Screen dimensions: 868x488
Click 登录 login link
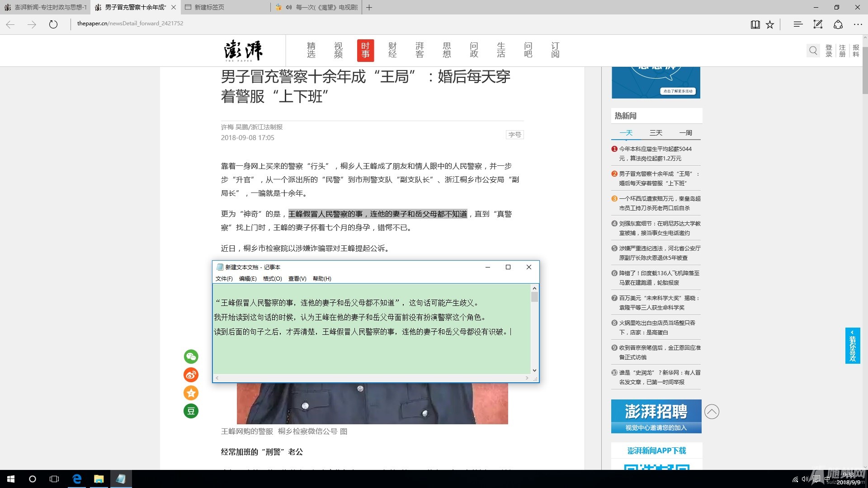(829, 51)
